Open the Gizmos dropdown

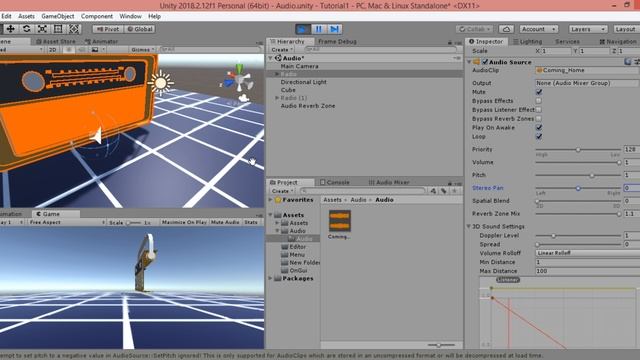point(142,49)
